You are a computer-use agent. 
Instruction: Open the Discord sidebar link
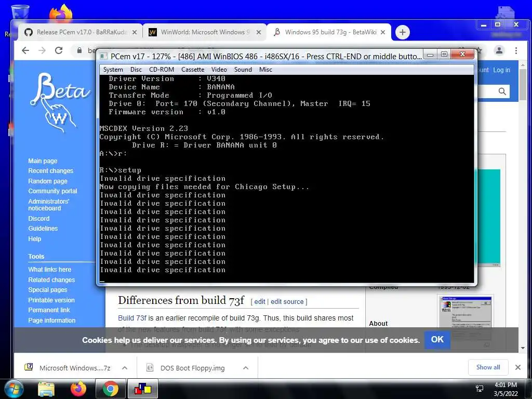[38, 219]
